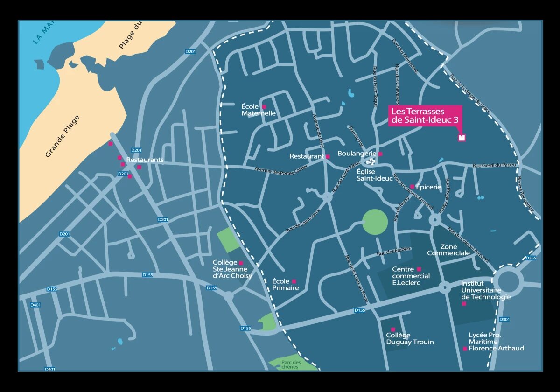The width and height of the screenshot is (560, 392).
Task: Click the D301 road badge
Action: tap(504, 320)
